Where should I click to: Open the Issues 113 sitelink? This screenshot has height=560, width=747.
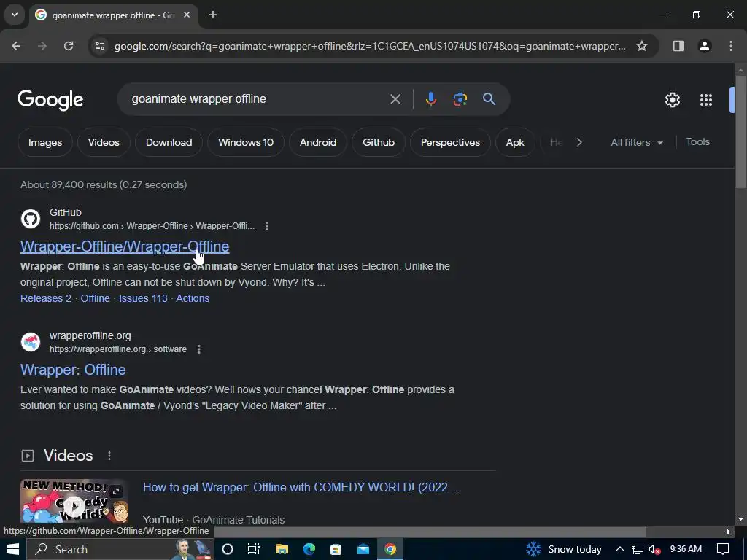pyautogui.click(x=143, y=298)
